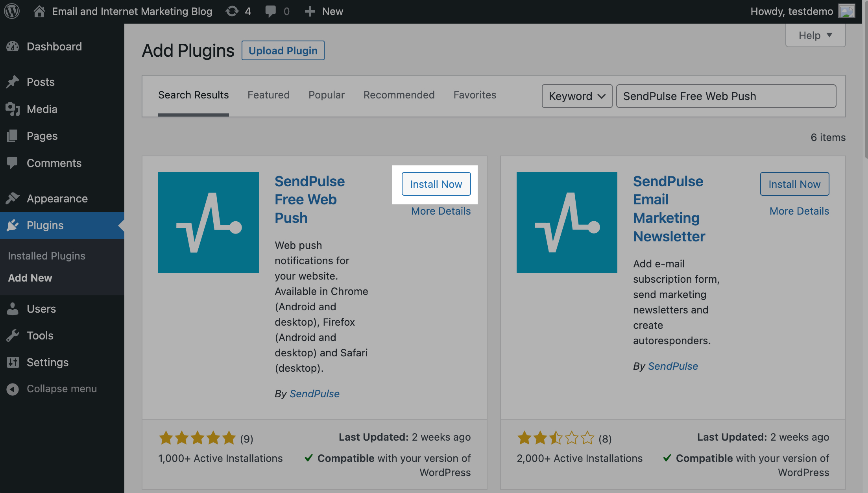
Task: Click the Media icon in the sidebar
Action: click(x=13, y=109)
